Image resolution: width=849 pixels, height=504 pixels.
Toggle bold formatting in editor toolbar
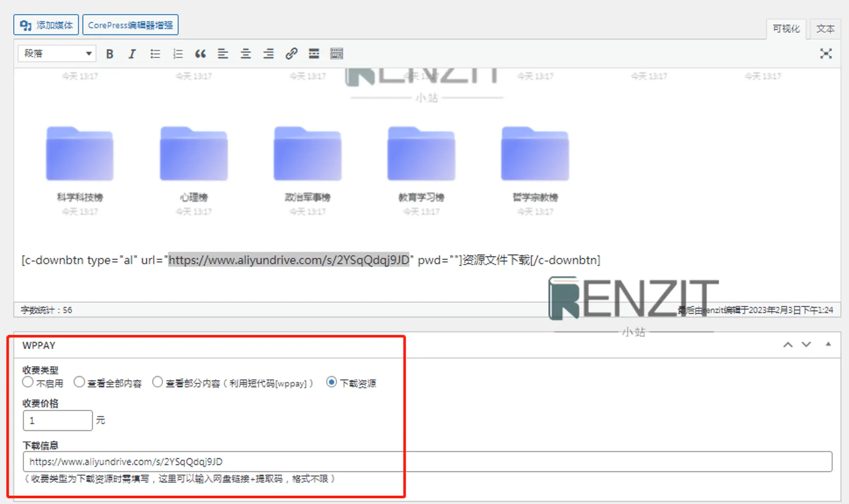pos(110,54)
